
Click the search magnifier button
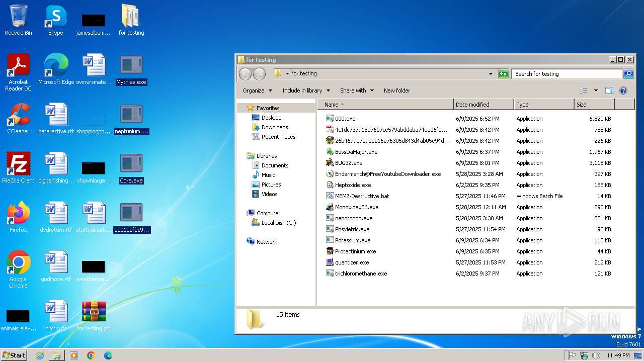pos(628,74)
